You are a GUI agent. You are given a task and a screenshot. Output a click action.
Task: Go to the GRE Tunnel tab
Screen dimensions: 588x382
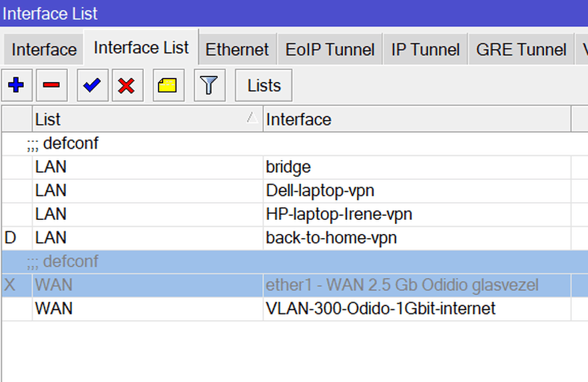[x=521, y=50]
